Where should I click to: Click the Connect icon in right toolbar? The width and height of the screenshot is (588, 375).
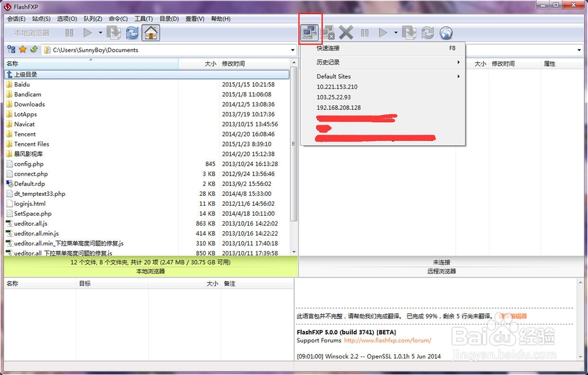310,33
